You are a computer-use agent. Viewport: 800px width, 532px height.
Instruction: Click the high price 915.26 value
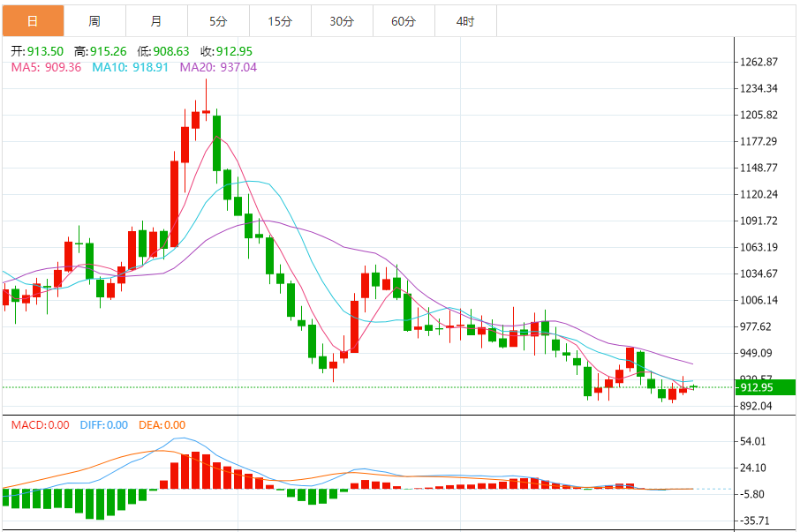[109, 51]
